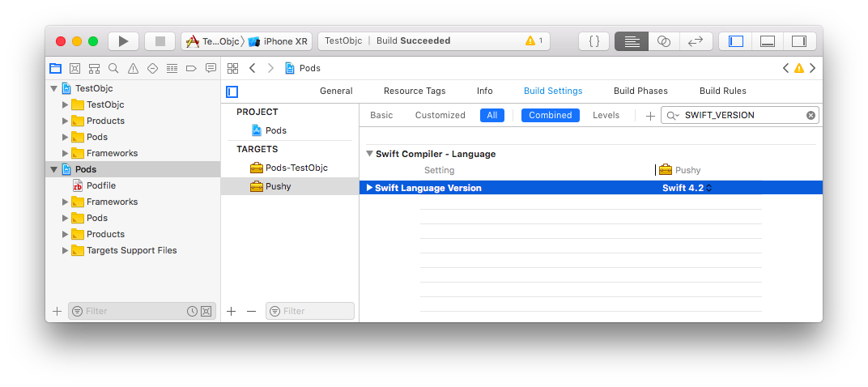Screen dimensions: 868x387
Task: Expand the Targets Support Files folder
Action: [66, 250]
